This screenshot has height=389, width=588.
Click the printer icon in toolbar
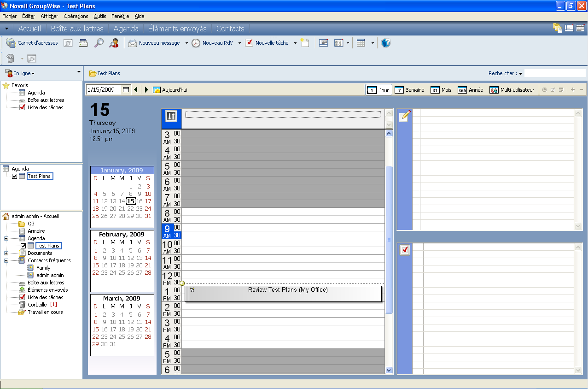click(x=83, y=43)
